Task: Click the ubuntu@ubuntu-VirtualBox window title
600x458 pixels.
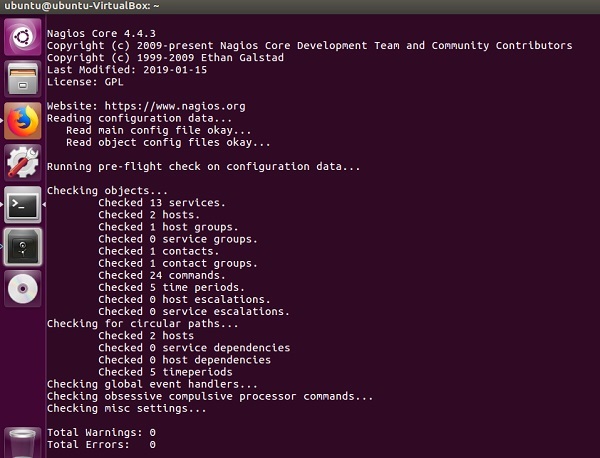Action: [x=81, y=7]
